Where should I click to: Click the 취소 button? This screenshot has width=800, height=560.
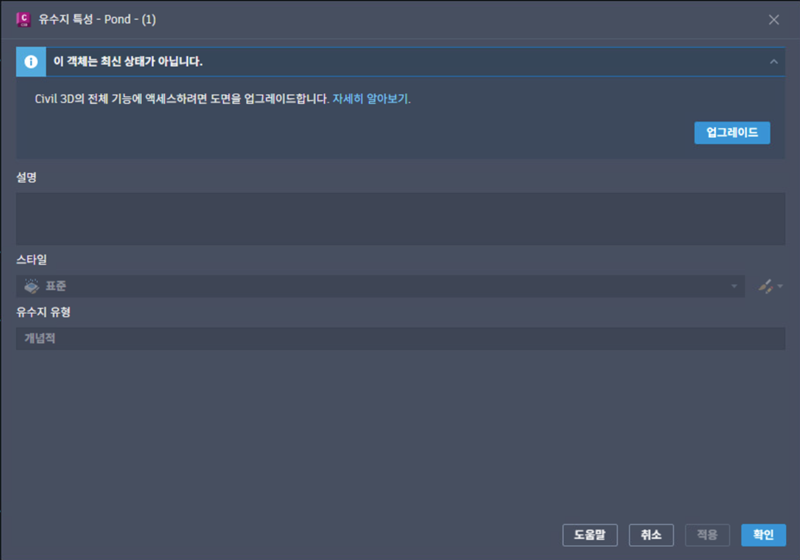[x=651, y=535]
